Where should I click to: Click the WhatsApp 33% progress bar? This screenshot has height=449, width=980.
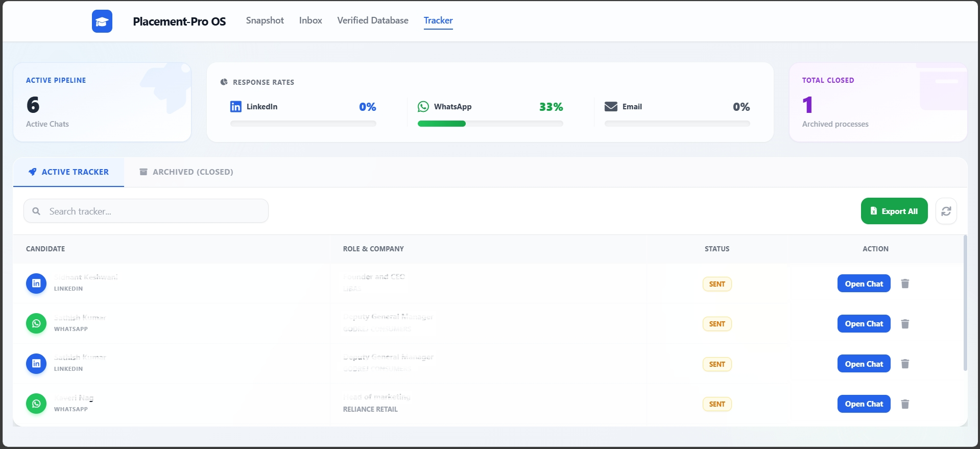click(x=490, y=124)
